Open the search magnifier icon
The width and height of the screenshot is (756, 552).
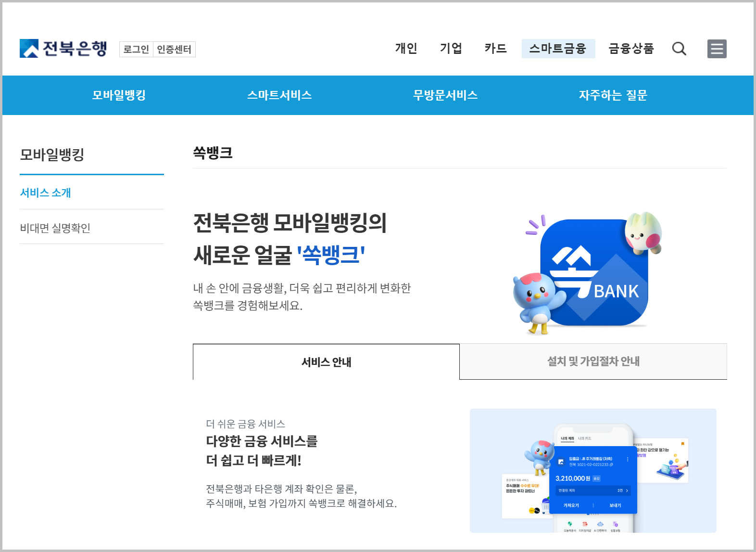(x=679, y=49)
